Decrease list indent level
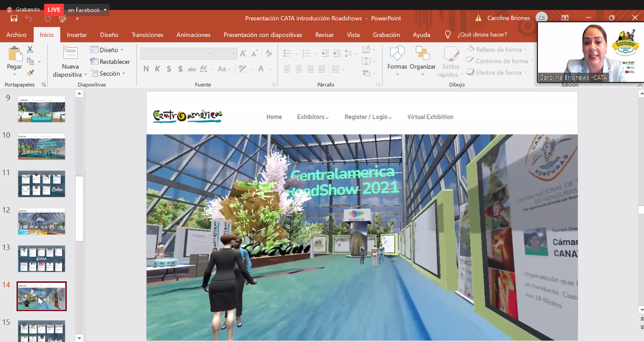The image size is (644, 342). tap(325, 54)
